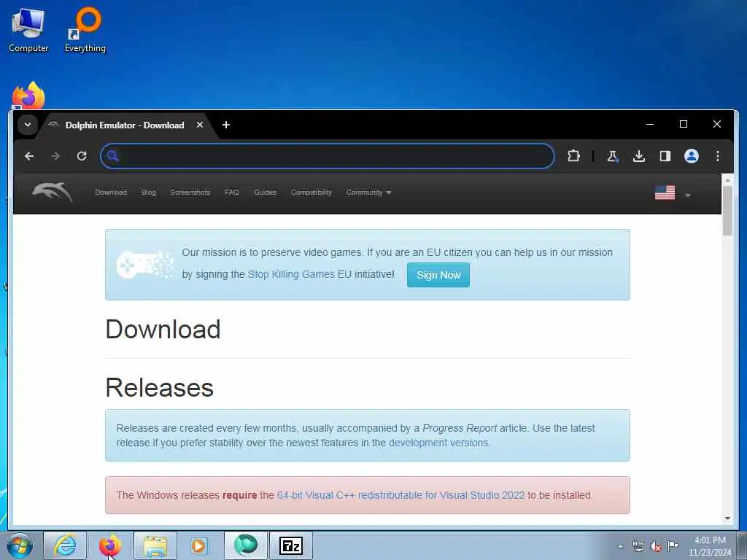Screen dimensions: 747x560
Task: Close the Dolphin Emulator tab
Action: tap(200, 125)
